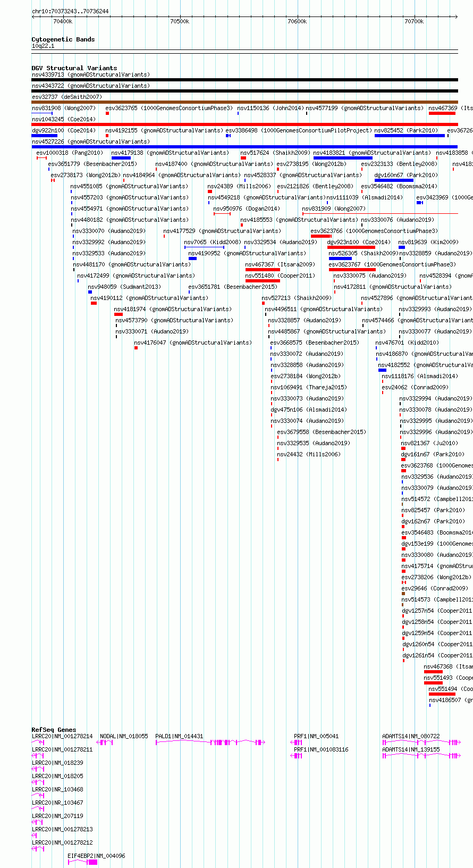Open variant nsv4343722 label
Viewport: 473px width, 868px height.
click(x=91, y=86)
